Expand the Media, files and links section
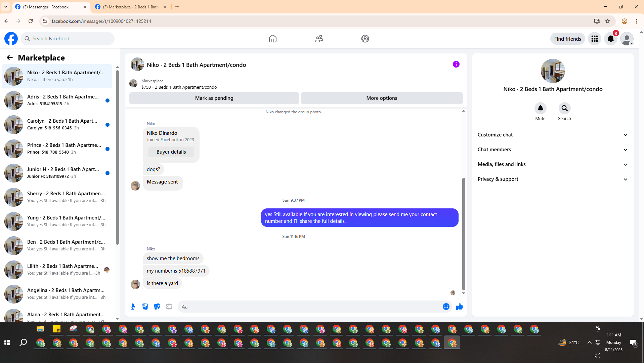Image resolution: width=644 pixels, height=363 pixels. (x=553, y=164)
